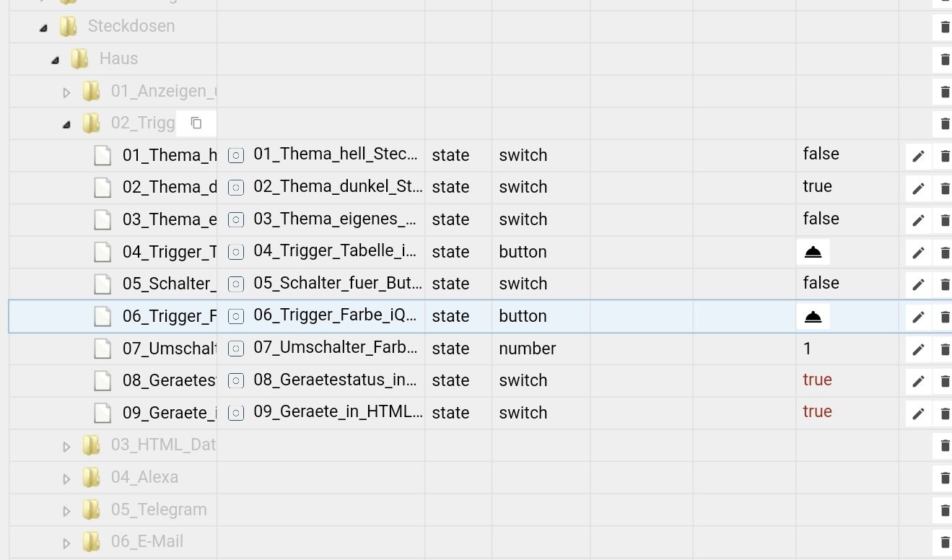This screenshot has height=560, width=952.
Task: Click the state type cell of 01_Thema_hell
Action: [450, 155]
